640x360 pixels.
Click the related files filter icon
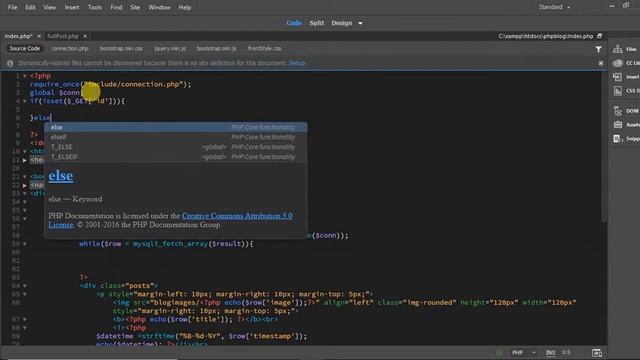[598, 49]
